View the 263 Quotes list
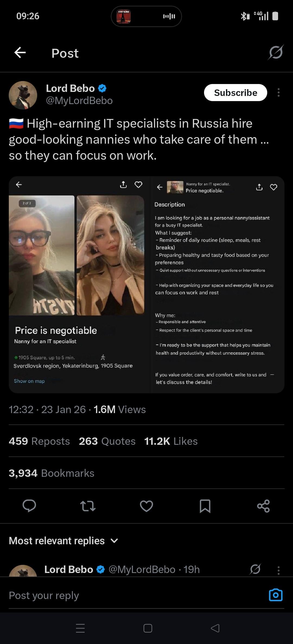 [107, 441]
